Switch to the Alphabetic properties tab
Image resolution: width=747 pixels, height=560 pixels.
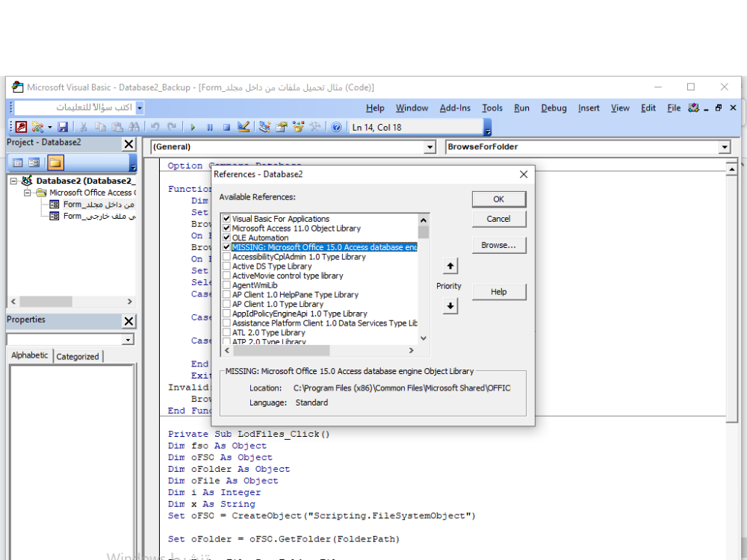coord(30,355)
